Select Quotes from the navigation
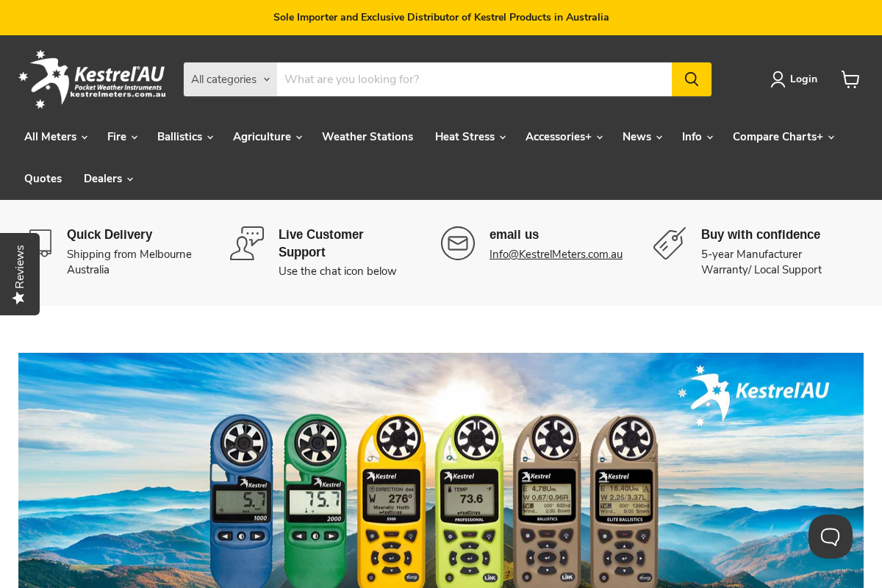The width and height of the screenshot is (882, 588). click(x=43, y=179)
